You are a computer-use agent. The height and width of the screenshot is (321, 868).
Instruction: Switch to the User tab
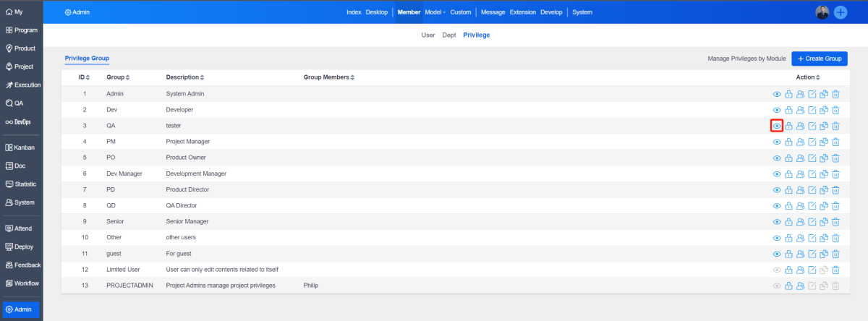tap(428, 35)
